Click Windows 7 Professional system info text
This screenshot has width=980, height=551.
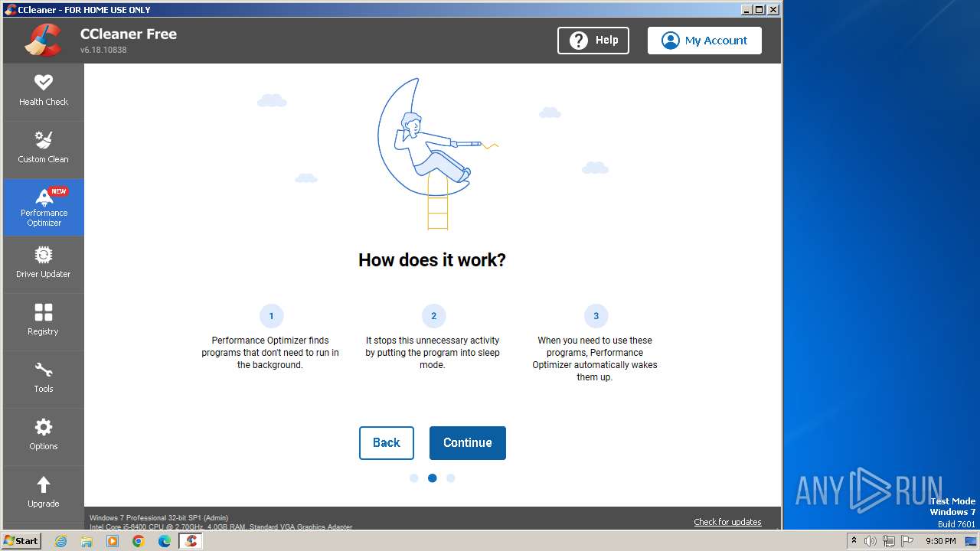pos(158,518)
